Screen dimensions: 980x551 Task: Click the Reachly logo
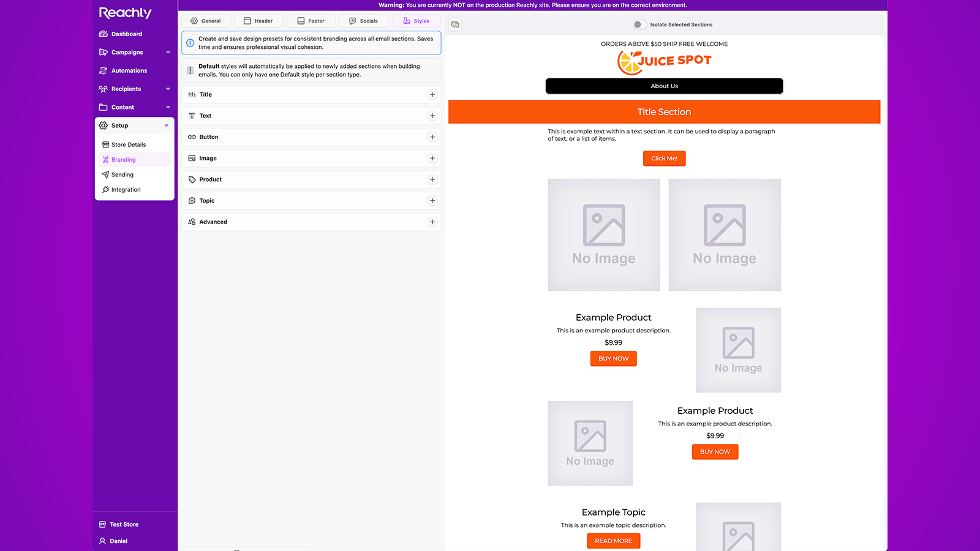tap(125, 13)
